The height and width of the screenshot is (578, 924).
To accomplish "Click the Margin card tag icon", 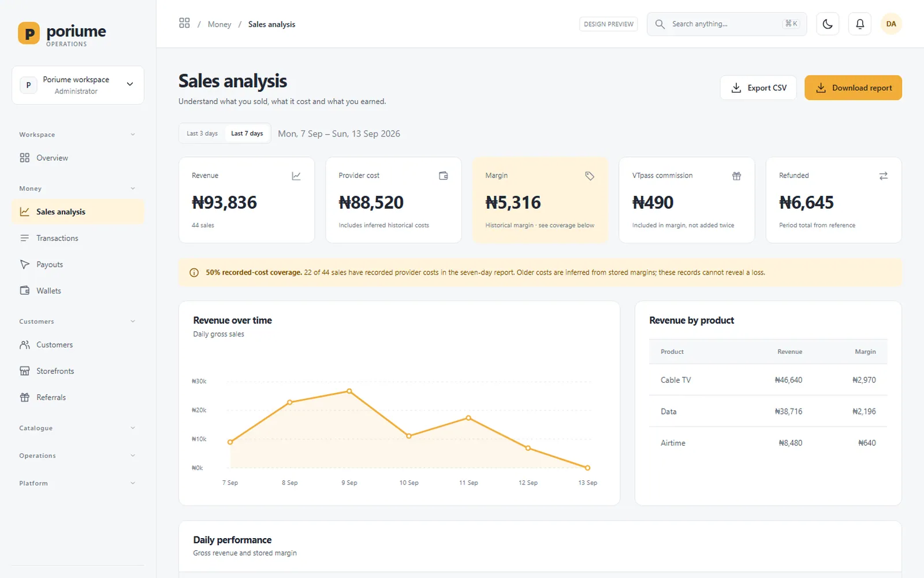I will coord(590,176).
